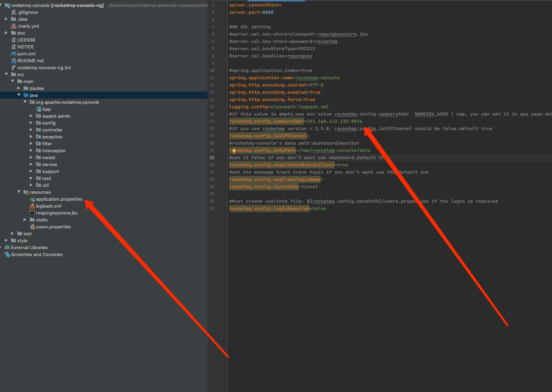Select the interceptor package

point(54,151)
